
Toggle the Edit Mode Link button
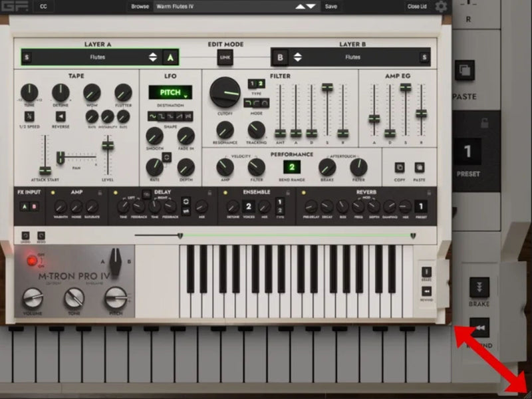[x=225, y=59]
